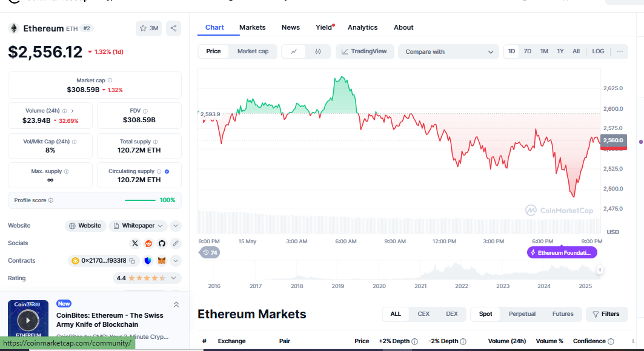Click the blue shield wallet icon
The image size is (644, 351).
(x=148, y=261)
